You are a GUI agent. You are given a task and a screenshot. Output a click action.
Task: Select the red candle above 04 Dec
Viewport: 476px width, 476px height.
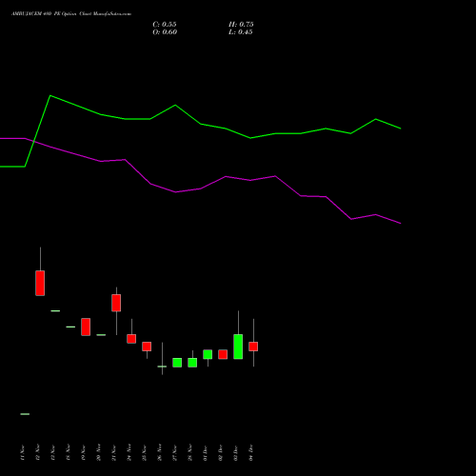[x=253, y=347]
